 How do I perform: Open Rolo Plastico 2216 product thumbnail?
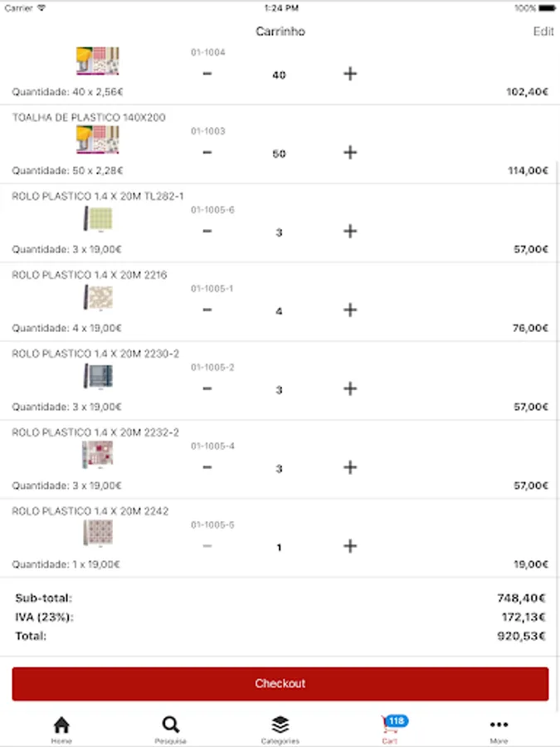(x=98, y=297)
